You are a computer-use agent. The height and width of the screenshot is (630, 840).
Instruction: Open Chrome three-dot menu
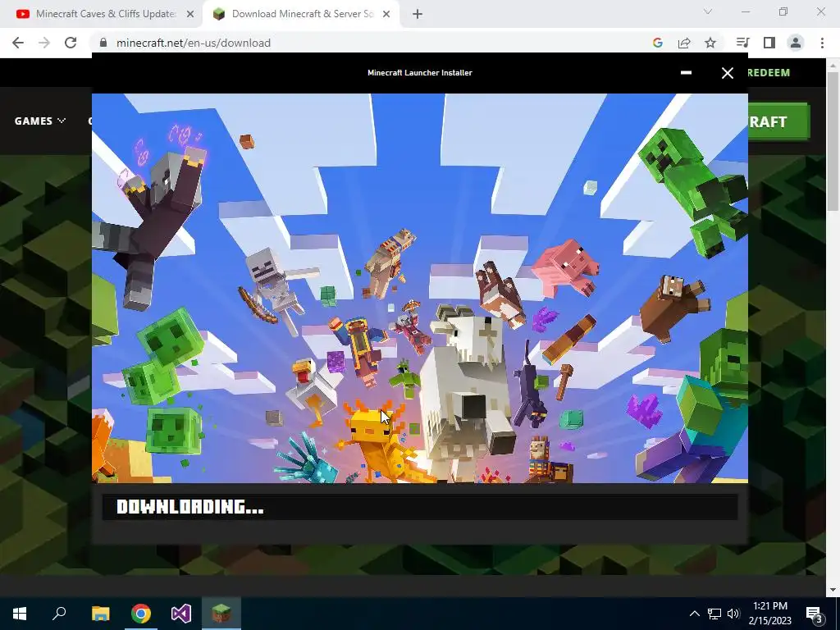click(822, 43)
